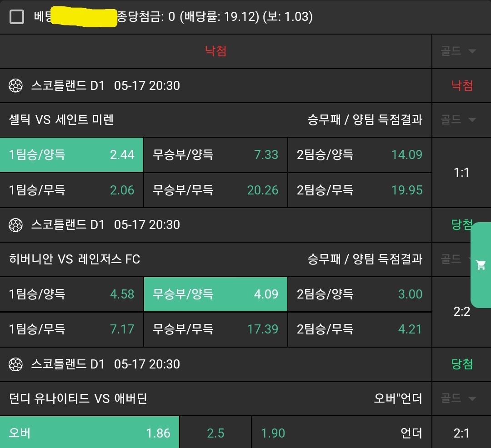Click the 무승부/무득 20.26 odds cell
The height and width of the screenshot is (448, 491).
(x=215, y=190)
